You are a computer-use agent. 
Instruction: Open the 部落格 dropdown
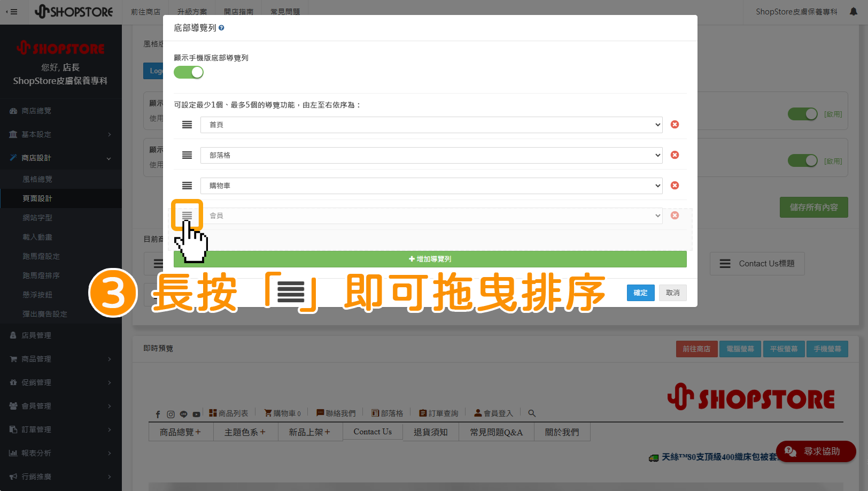click(x=431, y=155)
